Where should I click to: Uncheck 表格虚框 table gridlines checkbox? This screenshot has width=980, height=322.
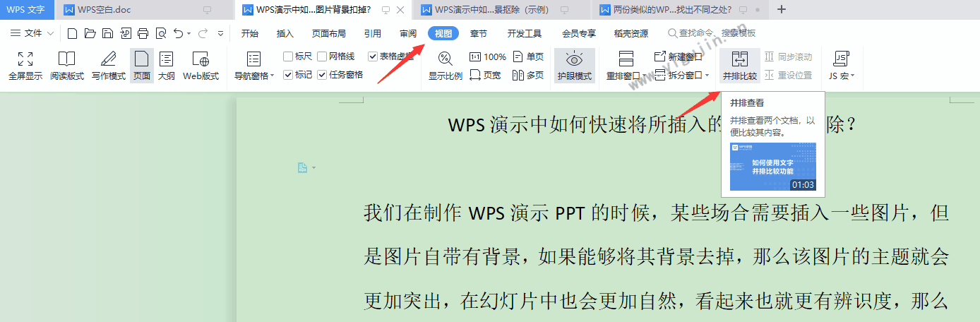373,56
